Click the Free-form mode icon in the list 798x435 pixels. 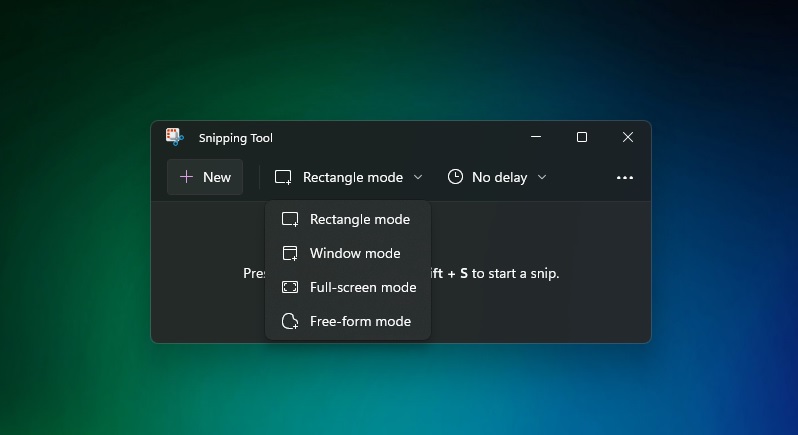pos(290,321)
